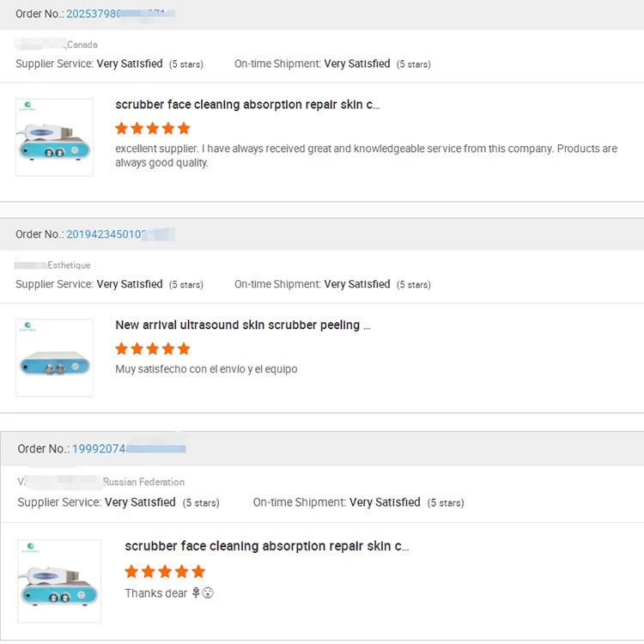Open product thumbnail in the Russian Federation review
Viewport: 644px width, 644px height.
(59, 580)
